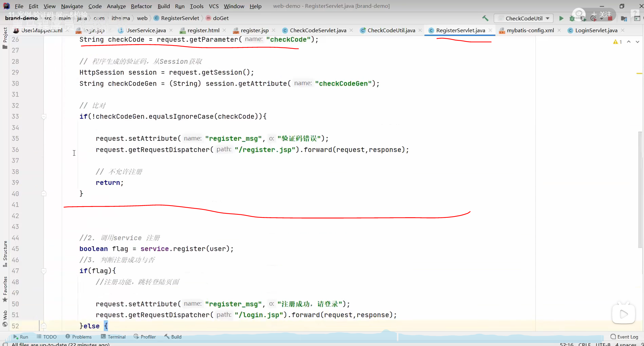
Task: Close the UserService.java tab
Action: pyautogui.click(x=171, y=30)
